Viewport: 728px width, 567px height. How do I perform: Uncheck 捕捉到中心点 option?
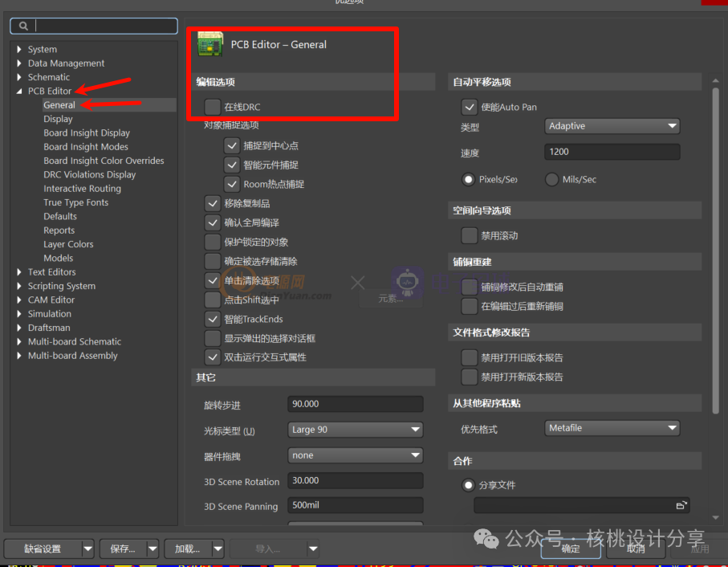point(232,146)
